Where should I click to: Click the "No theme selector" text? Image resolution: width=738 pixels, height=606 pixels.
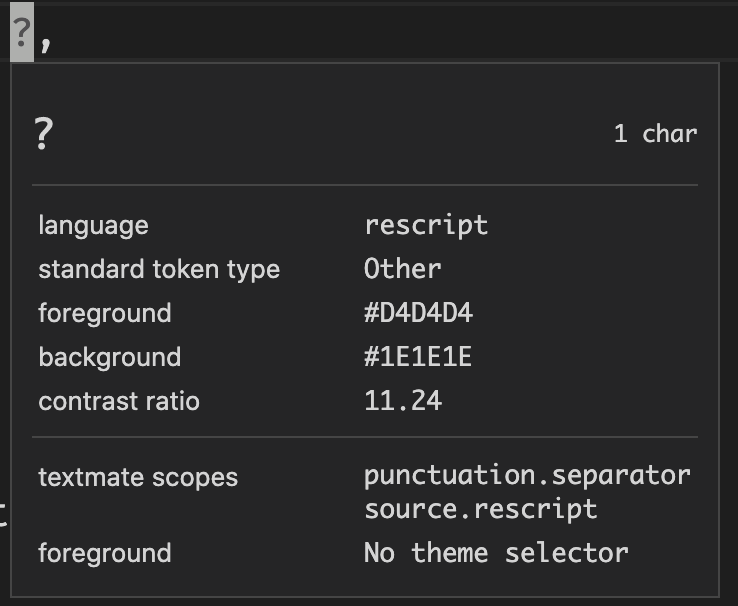coord(496,553)
